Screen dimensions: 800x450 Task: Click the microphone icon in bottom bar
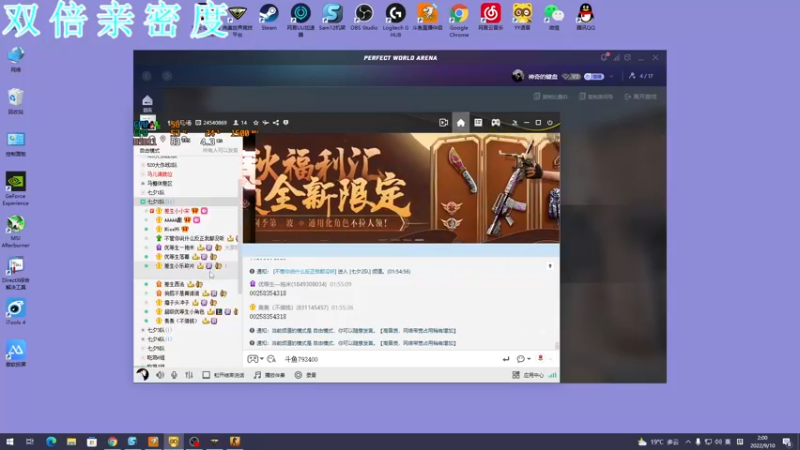(x=174, y=375)
